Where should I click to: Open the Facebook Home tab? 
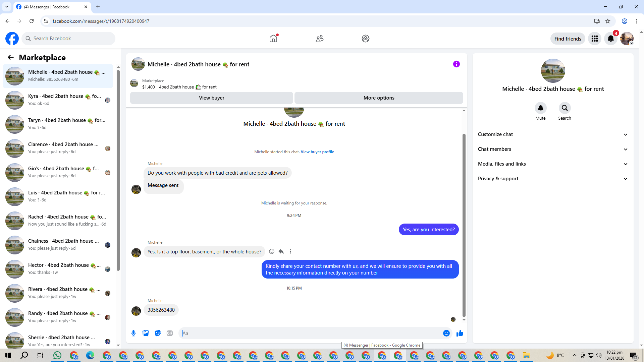[x=273, y=39]
